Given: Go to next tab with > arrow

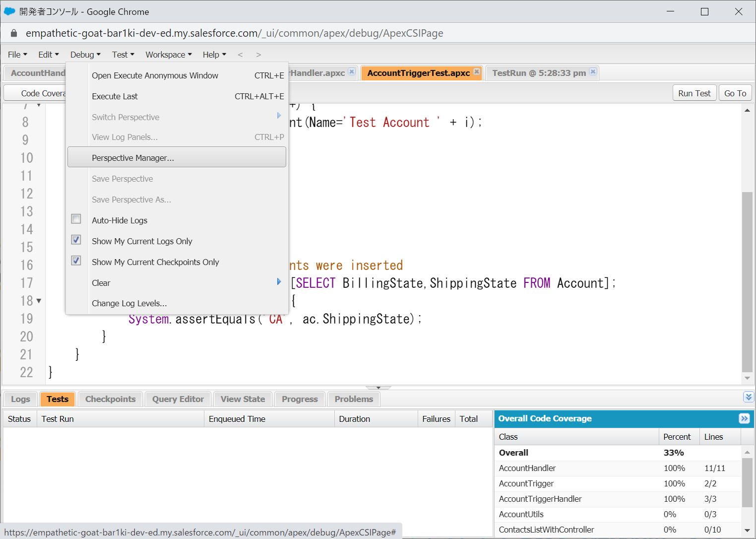Looking at the screenshot, I should (x=258, y=55).
